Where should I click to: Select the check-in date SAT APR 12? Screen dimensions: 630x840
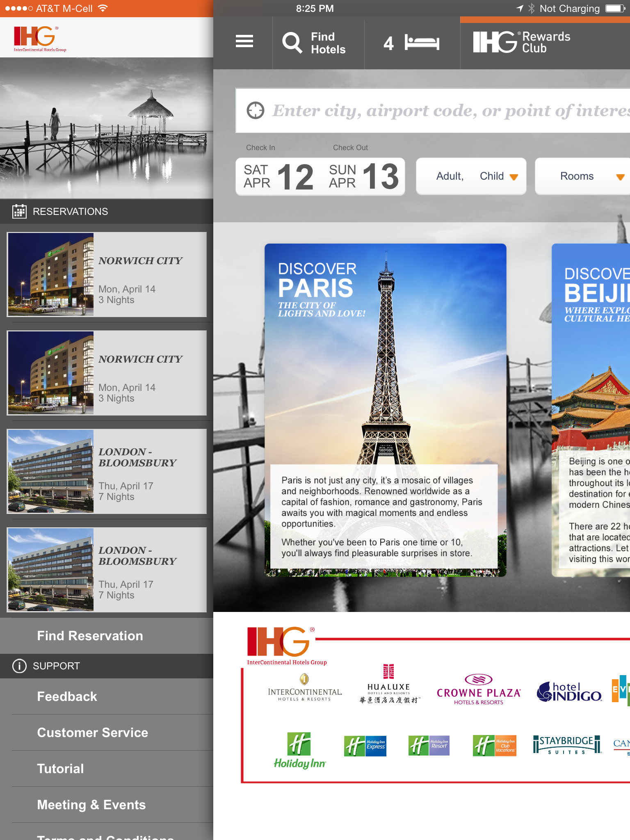click(278, 176)
